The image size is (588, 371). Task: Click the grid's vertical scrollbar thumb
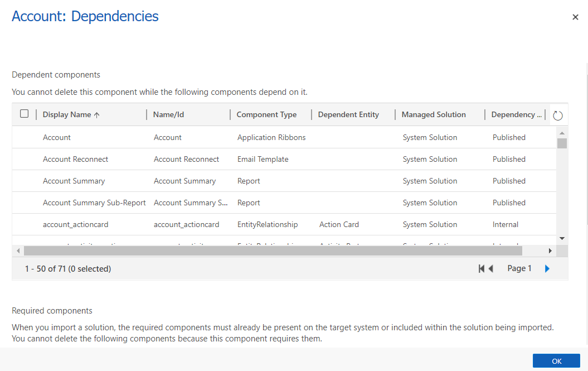click(562, 143)
